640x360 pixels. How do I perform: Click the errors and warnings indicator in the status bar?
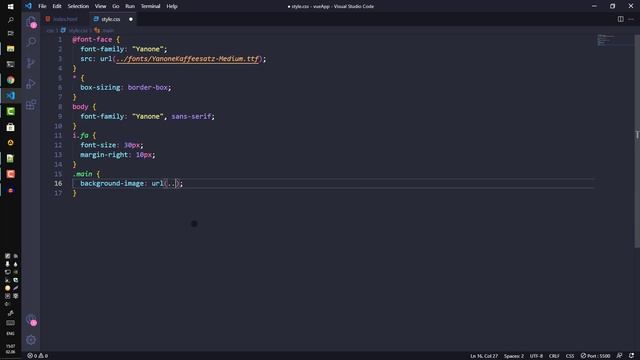coord(38,356)
